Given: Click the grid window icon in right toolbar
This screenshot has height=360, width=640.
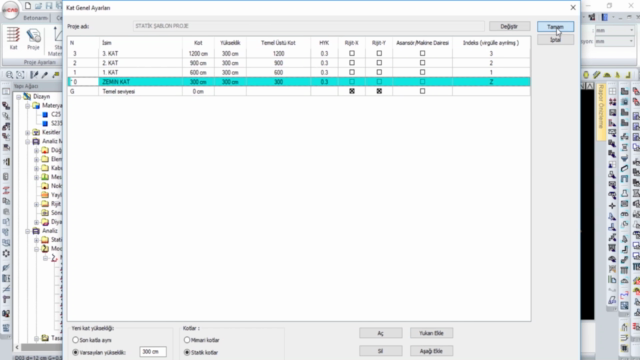Looking at the screenshot, I should tap(612, 91).
